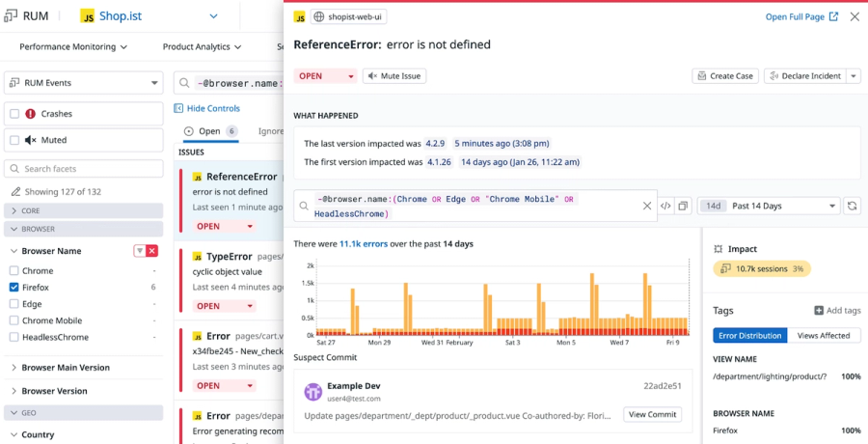Check the Edge browser checkbox
The width and height of the screenshot is (868, 444).
click(14, 304)
